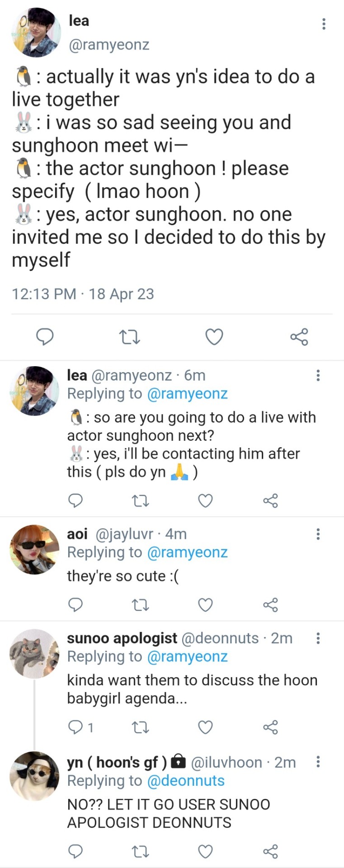This screenshot has height=868, width=344.
Task: Open @ramyeonz link in aoi's reply
Action: click(187, 552)
